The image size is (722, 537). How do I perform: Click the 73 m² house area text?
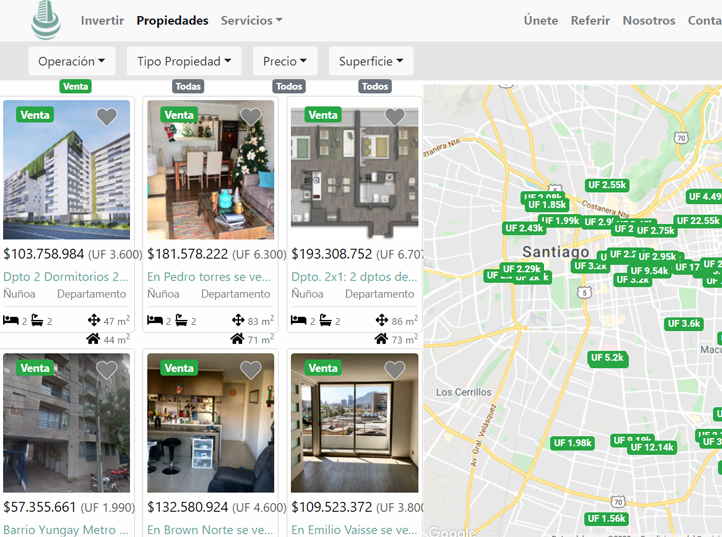pyautogui.click(x=405, y=339)
